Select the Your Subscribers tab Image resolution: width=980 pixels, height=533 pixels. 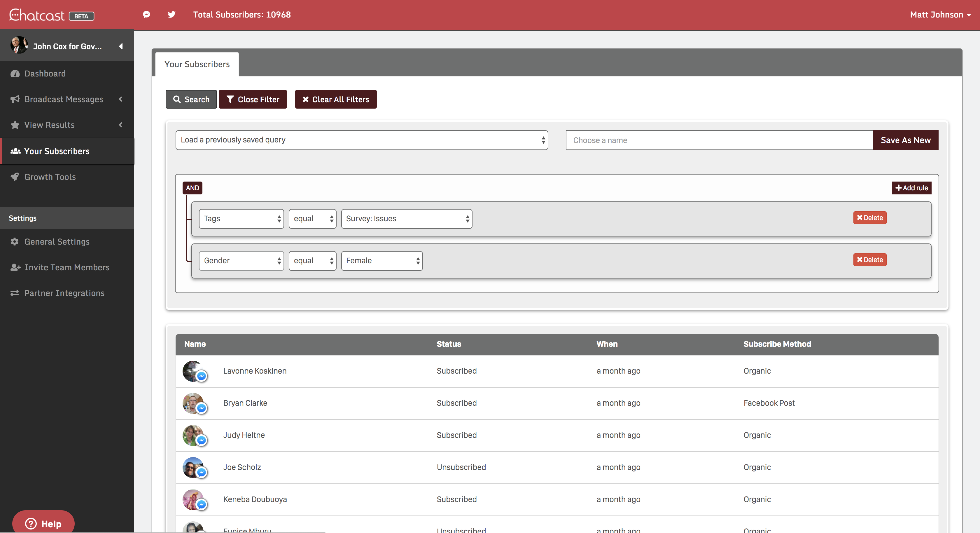pos(197,64)
